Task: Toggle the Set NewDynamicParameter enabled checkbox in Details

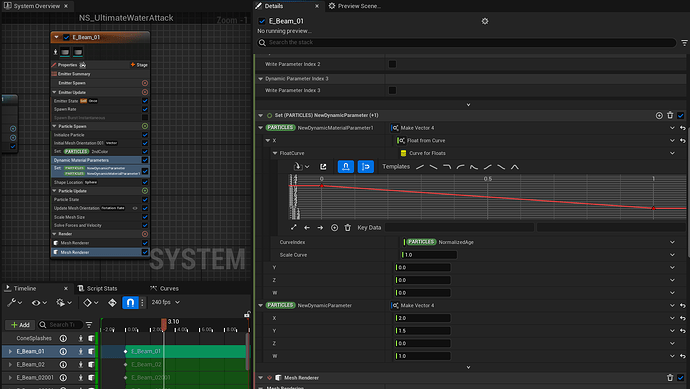Action: pos(681,115)
